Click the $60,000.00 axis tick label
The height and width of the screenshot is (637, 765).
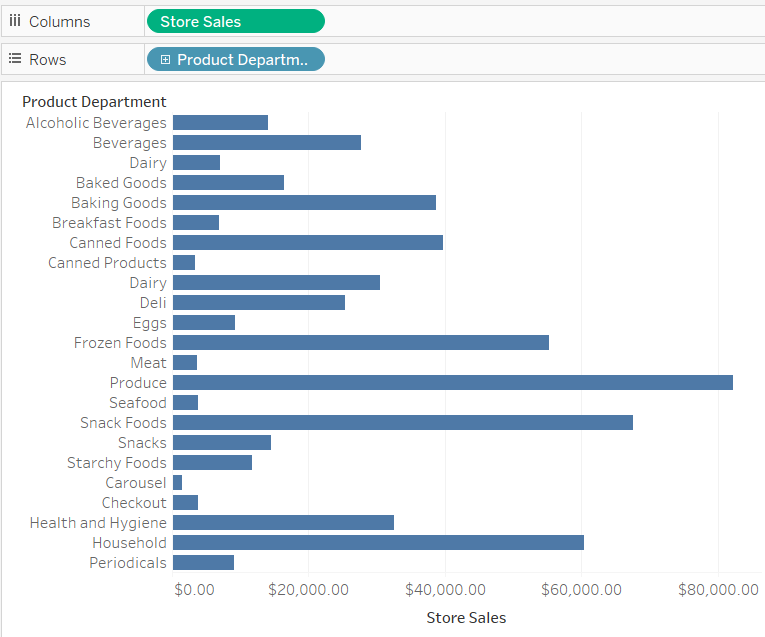coord(582,590)
